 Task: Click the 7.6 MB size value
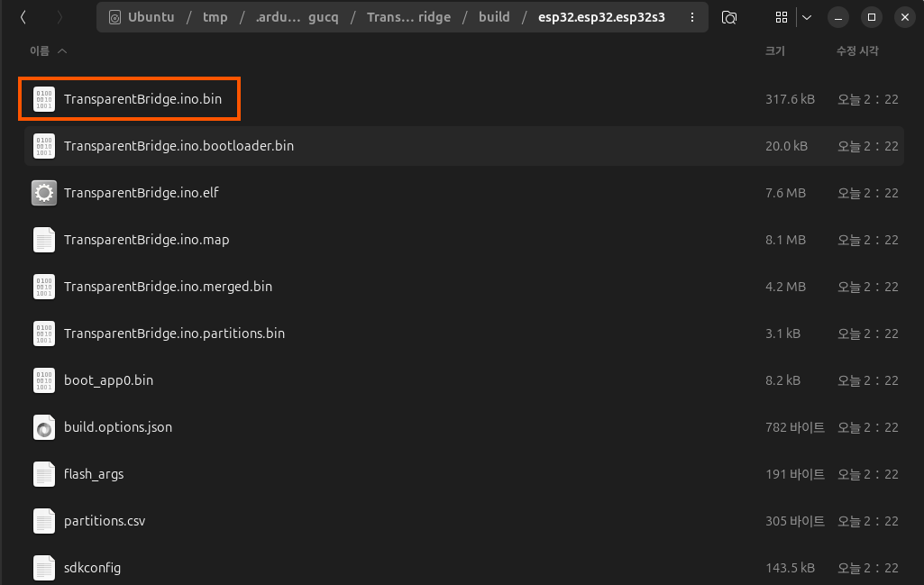coord(785,193)
